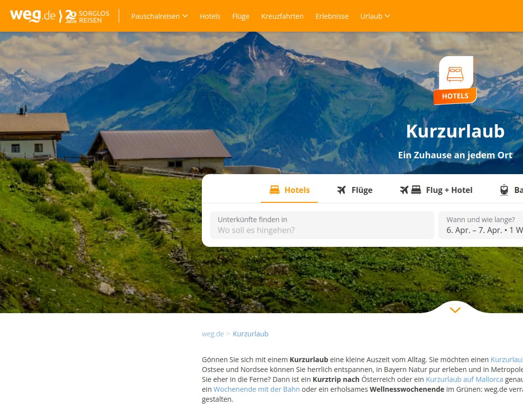The height and width of the screenshot is (420, 523).
Task: Expand the Urlaub dropdown menu
Action: point(375,16)
